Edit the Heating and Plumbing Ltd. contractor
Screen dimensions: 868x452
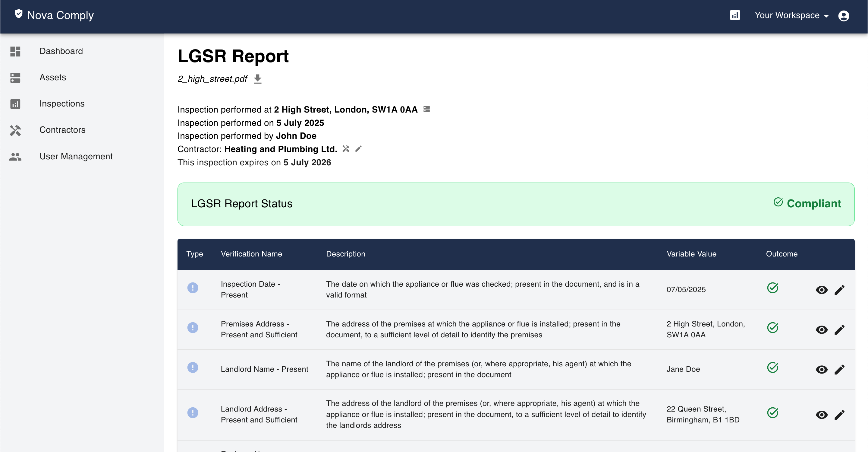point(359,148)
